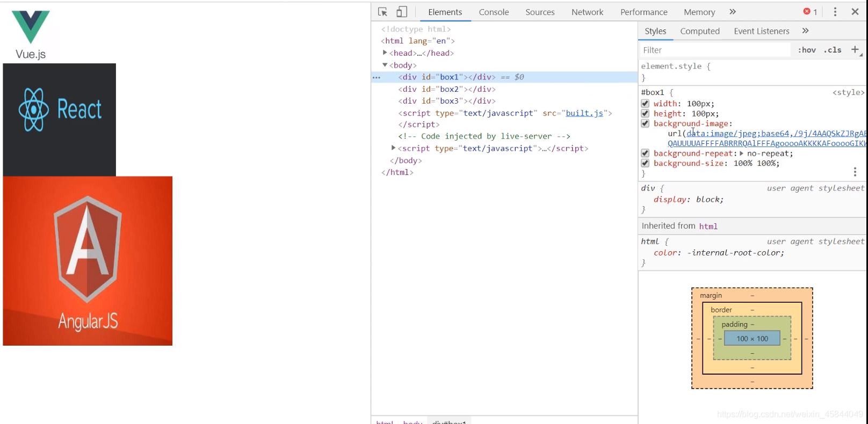Add a new style rule plus icon
The height and width of the screenshot is (424, 868).
[x=855, y=50]
